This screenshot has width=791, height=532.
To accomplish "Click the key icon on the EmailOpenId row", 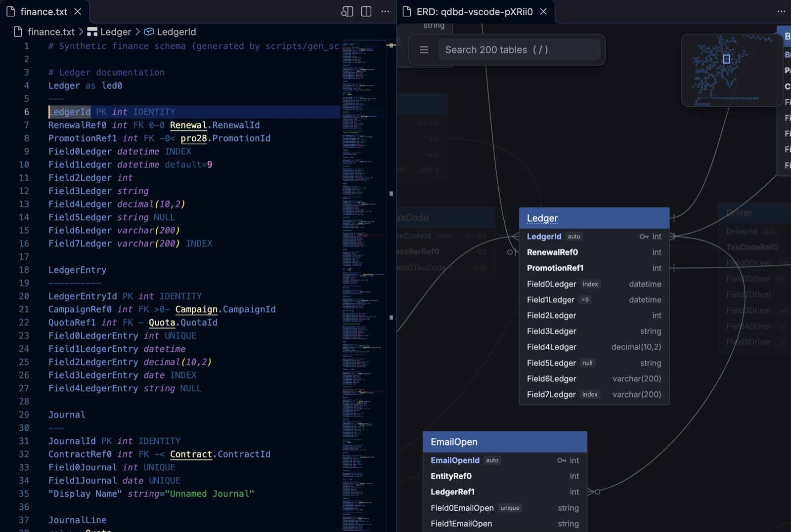I will (x=562, y=460).
